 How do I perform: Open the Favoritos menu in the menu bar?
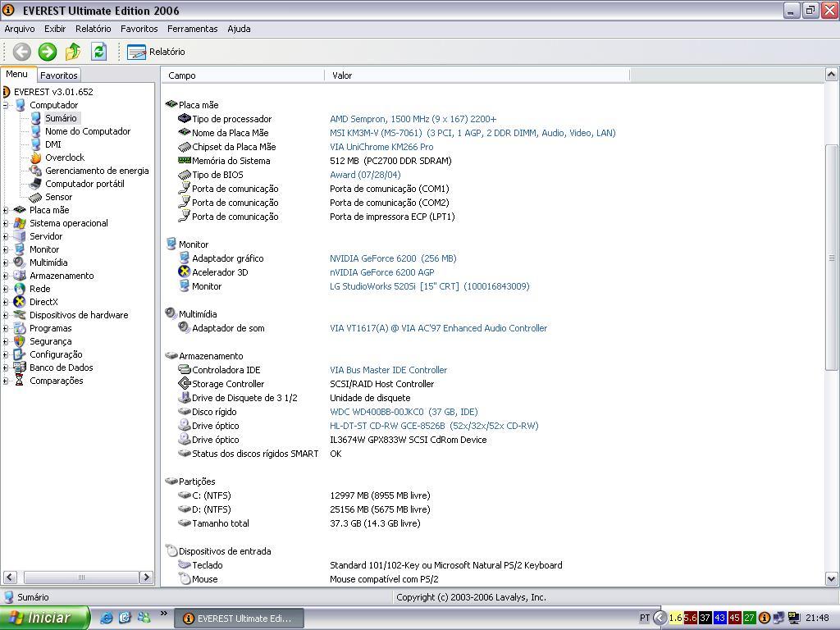(x=139, y=29)
